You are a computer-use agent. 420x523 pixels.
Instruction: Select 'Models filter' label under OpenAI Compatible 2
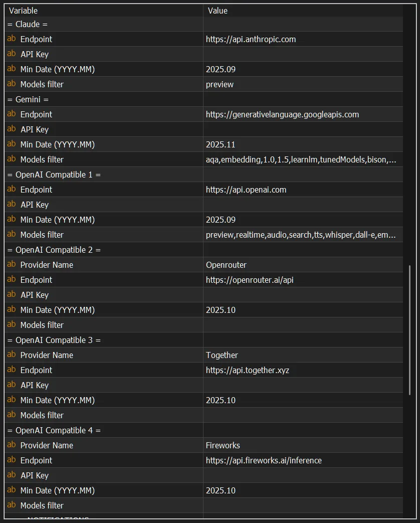click(42, 325)
